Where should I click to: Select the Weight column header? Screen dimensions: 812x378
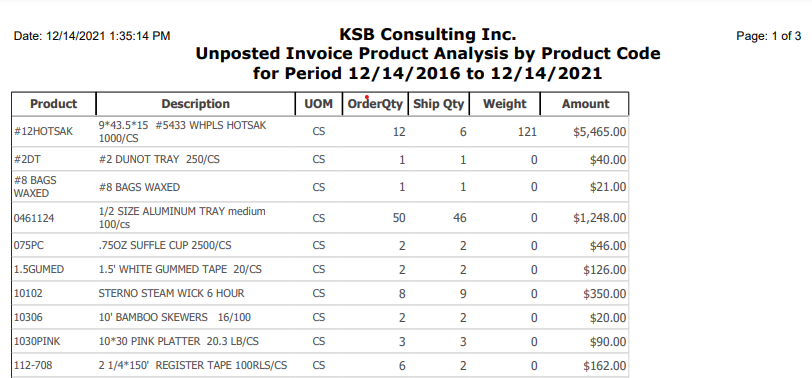point(504,104)
